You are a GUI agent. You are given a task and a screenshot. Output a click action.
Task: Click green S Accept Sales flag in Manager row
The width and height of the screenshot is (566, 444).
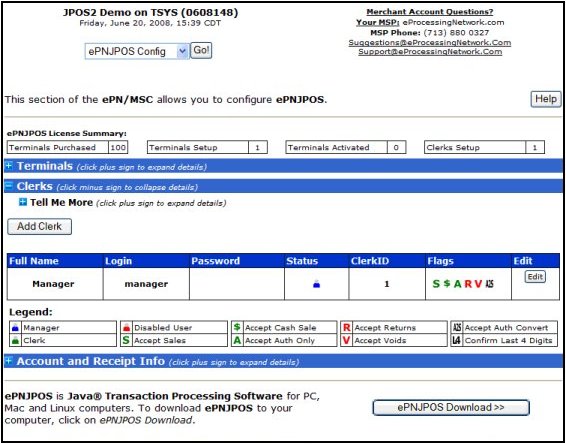(436, 284)
